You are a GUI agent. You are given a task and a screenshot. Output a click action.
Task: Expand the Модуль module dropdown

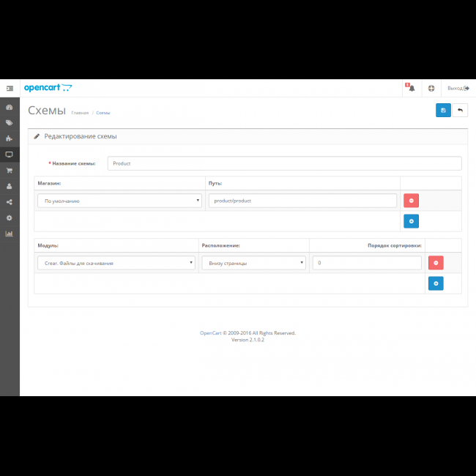pos(116,263)
